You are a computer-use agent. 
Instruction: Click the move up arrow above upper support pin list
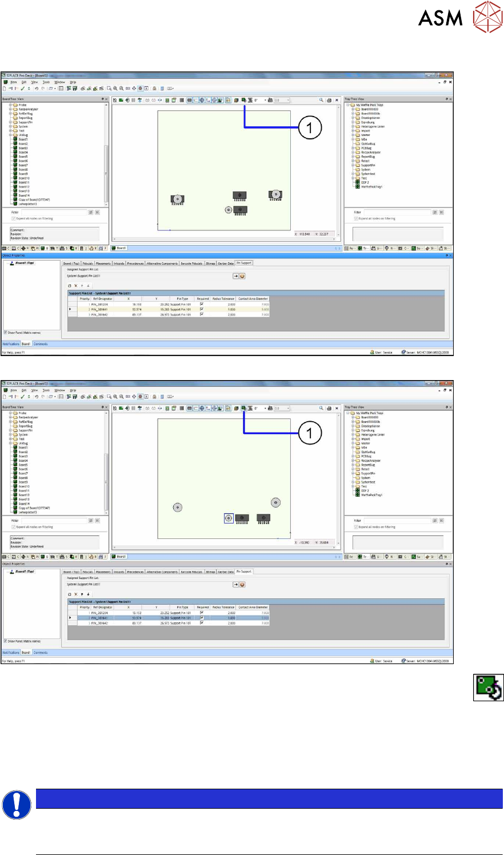point(82,286)
